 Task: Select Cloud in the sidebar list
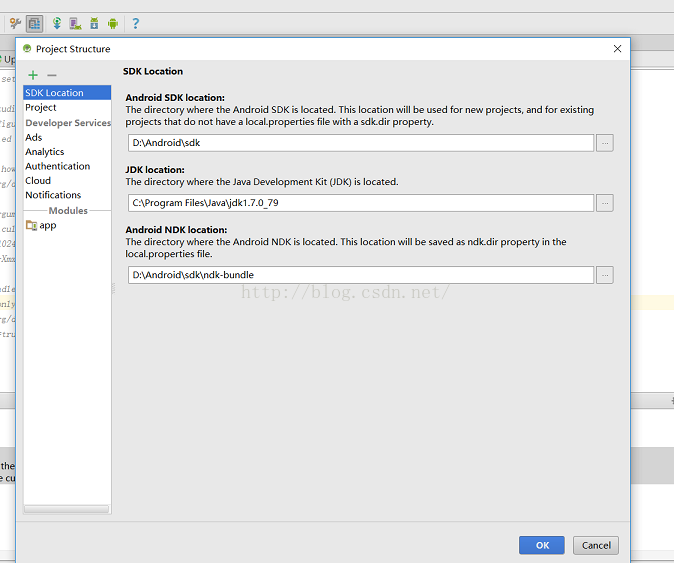38,181
